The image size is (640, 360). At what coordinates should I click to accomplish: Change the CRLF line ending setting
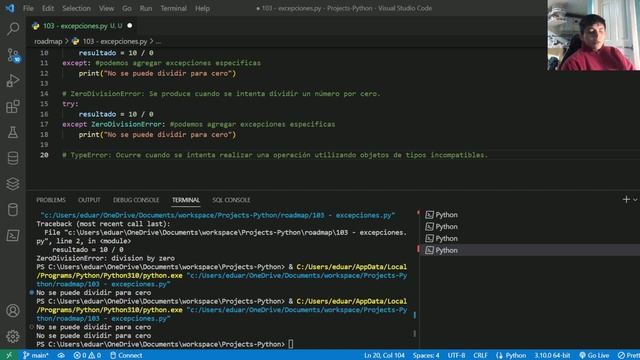click(x=480, y=355)
